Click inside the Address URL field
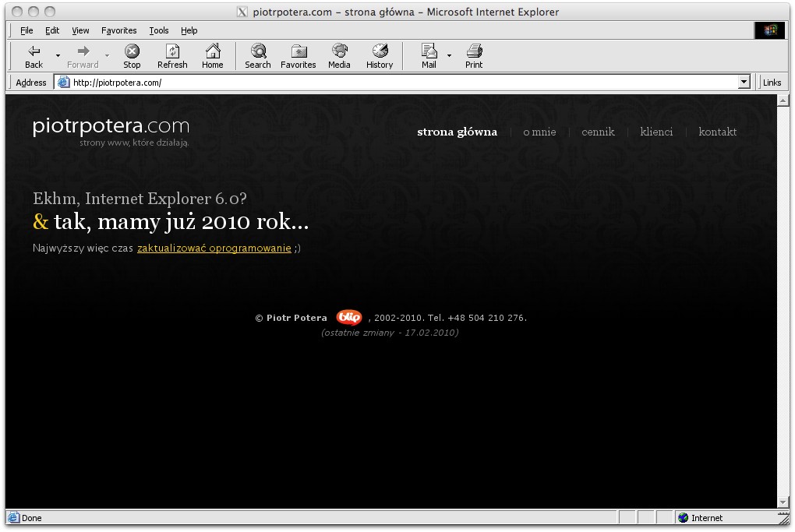The width and height of the screenshot is (795, 532). coord(404,82)
